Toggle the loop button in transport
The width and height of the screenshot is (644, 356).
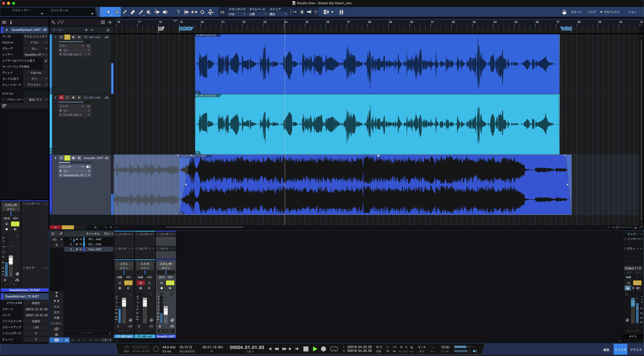(334, 349)
